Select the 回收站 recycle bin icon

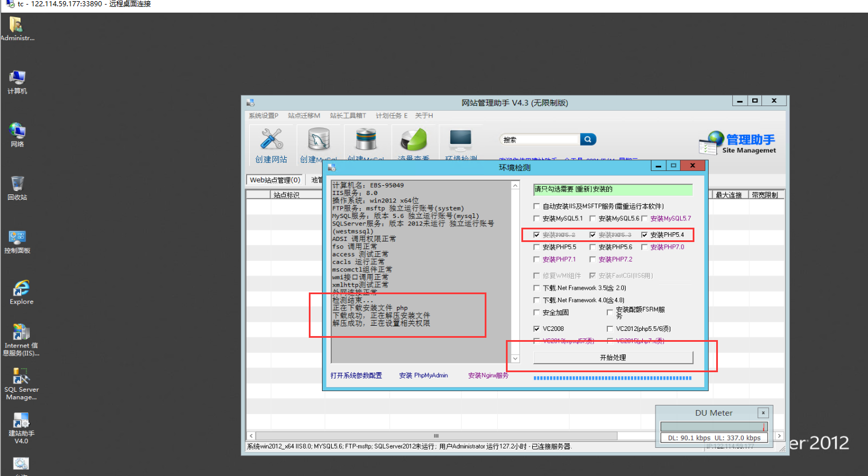point(17,188)
